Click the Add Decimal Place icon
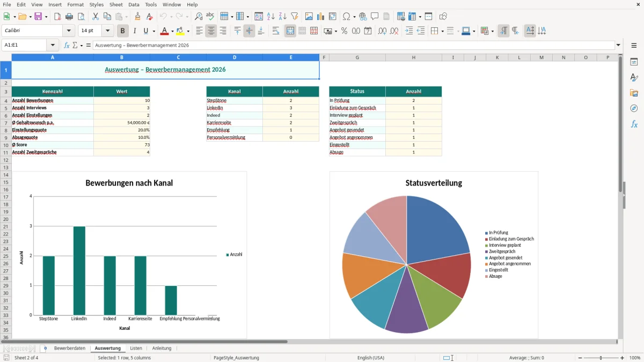644x362 pixels. point(382,31)
